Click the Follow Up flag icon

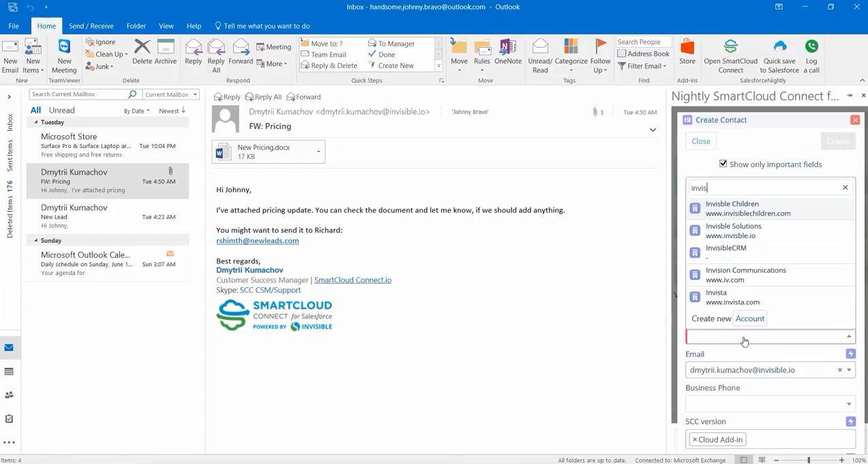pos(600,46)
